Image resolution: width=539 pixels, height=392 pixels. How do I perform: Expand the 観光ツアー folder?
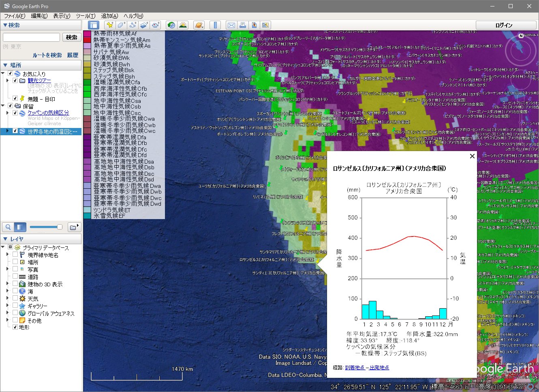7,81
